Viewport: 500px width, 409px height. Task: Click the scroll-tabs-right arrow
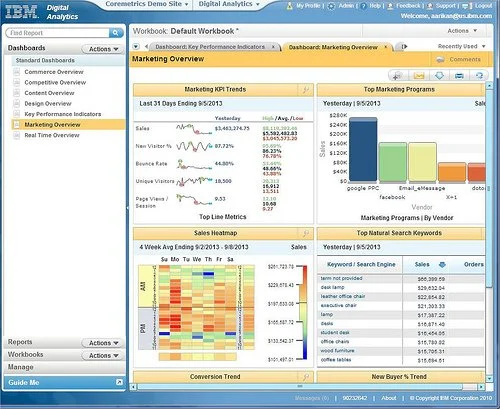click(x=403, y=47)
